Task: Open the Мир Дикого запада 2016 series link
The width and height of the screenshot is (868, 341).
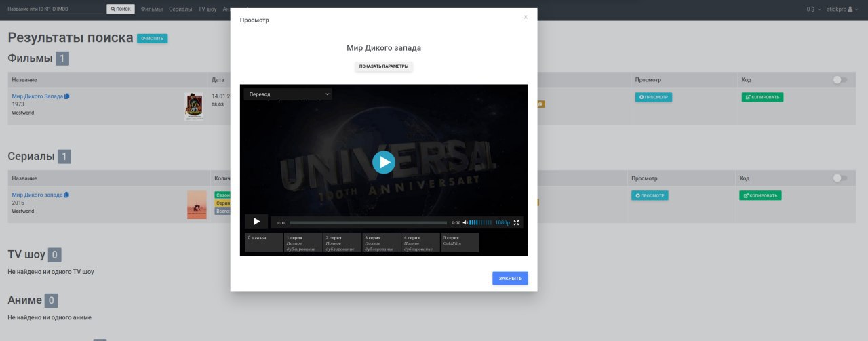Action: point(37,195)
